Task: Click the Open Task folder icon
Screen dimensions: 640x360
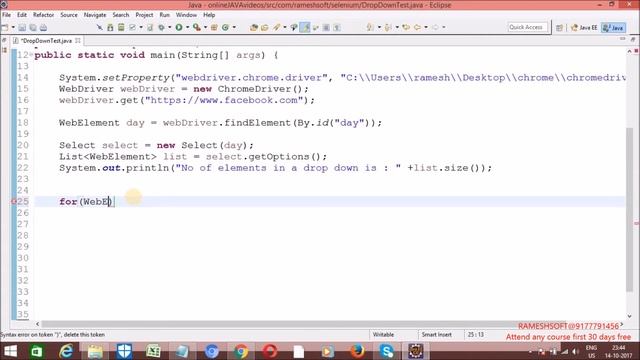Action: (x=264, y=27)
